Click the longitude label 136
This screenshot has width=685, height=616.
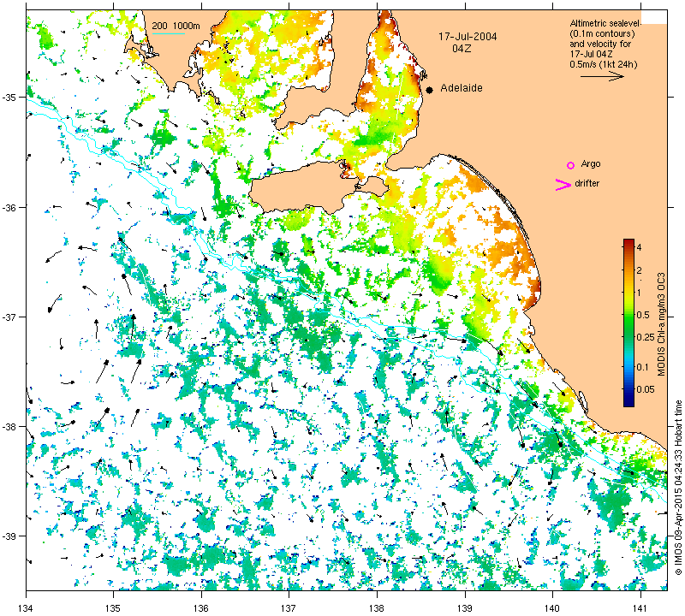coord(201,607)
